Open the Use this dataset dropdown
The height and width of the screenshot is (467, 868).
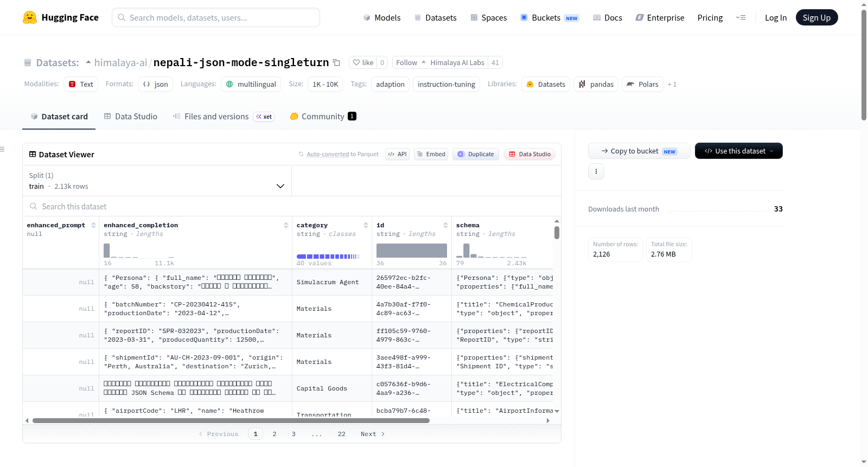click(x=738, y=151)
